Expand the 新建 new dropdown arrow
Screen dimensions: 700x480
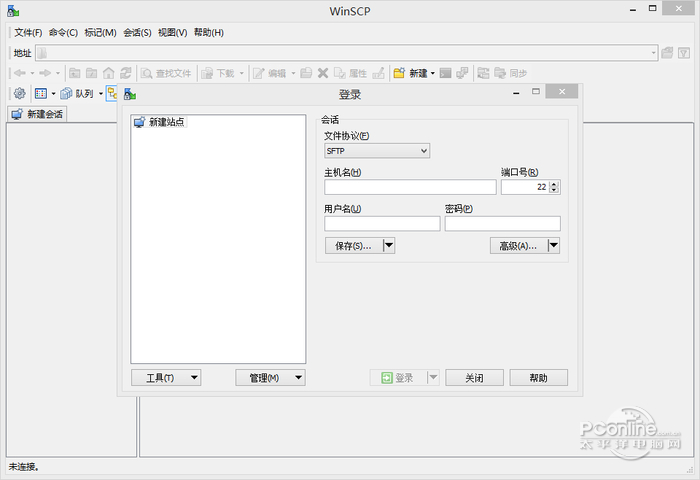pos(433,73)
